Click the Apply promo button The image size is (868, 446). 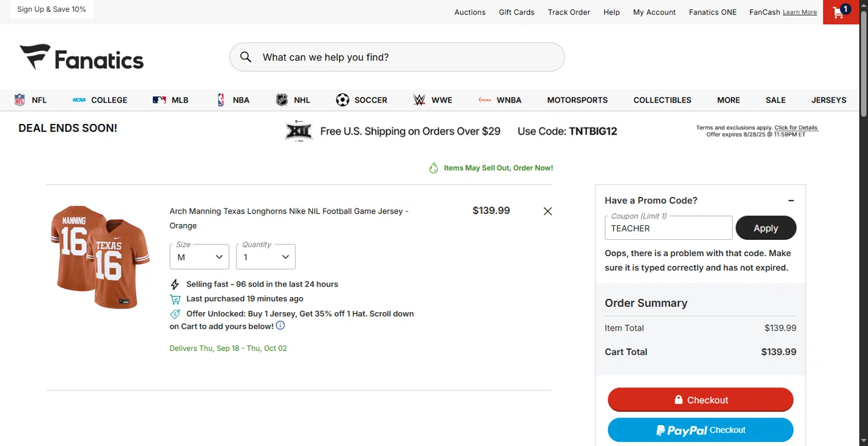[x=766, y=228]
